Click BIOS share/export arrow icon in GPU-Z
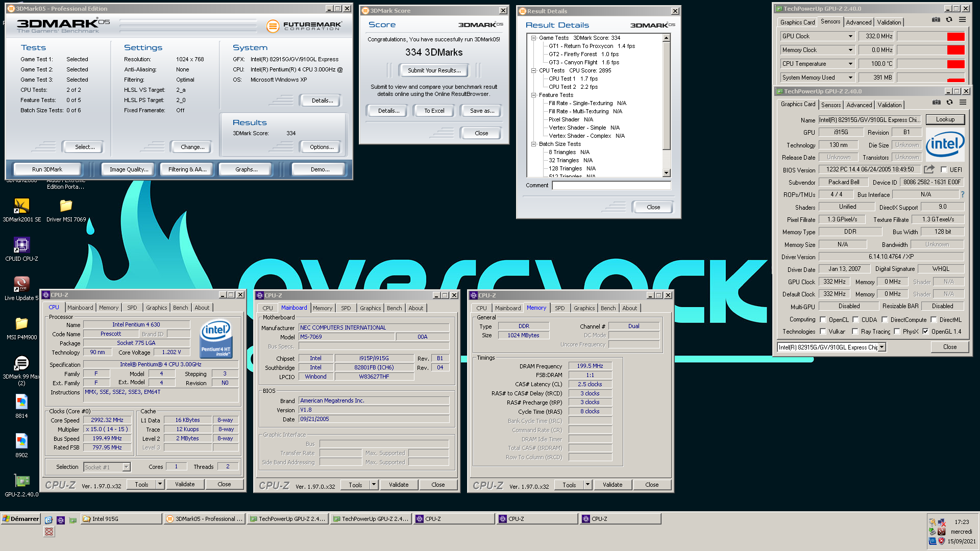The height and width of the screenshot is (551, 980). pos(929,169)
